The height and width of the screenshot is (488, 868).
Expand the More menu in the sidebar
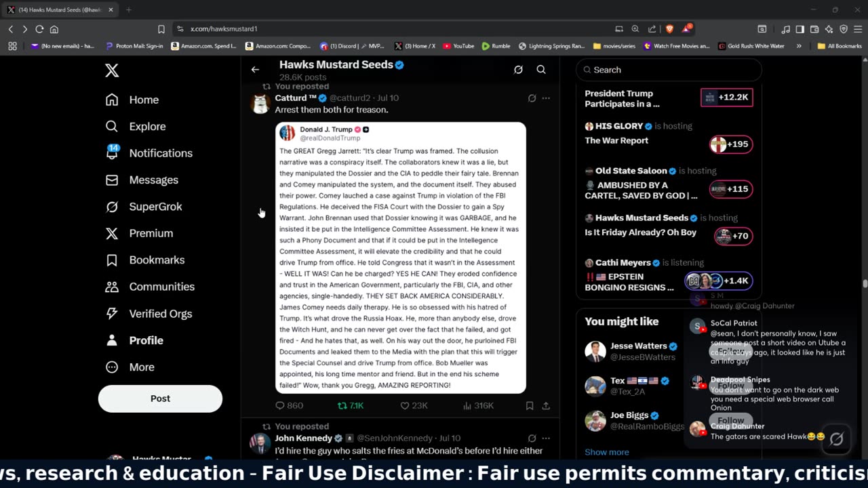click(130, 367)
